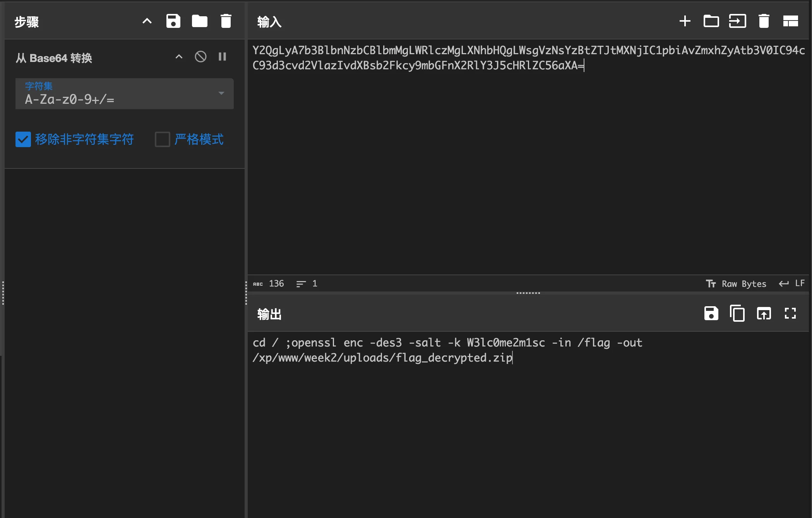Set a breakpoint on the Base64 step

[222, 57]
